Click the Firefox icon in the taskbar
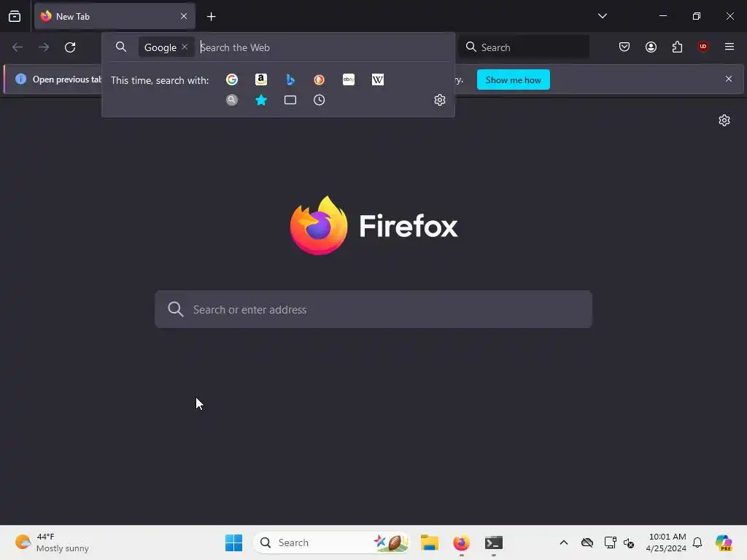This screenshot has height=560, width=747. pyautogui.click(x=461, y=542)
